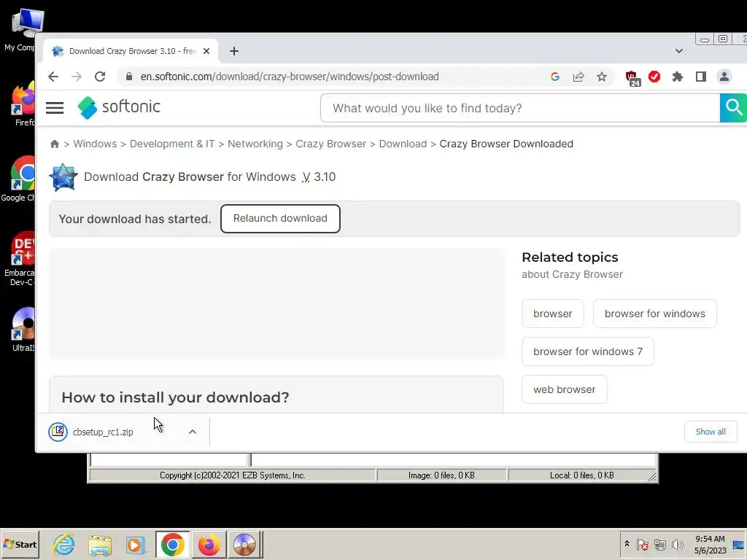
Task: Show hidden system tray icons
Action: pos(627,544)
